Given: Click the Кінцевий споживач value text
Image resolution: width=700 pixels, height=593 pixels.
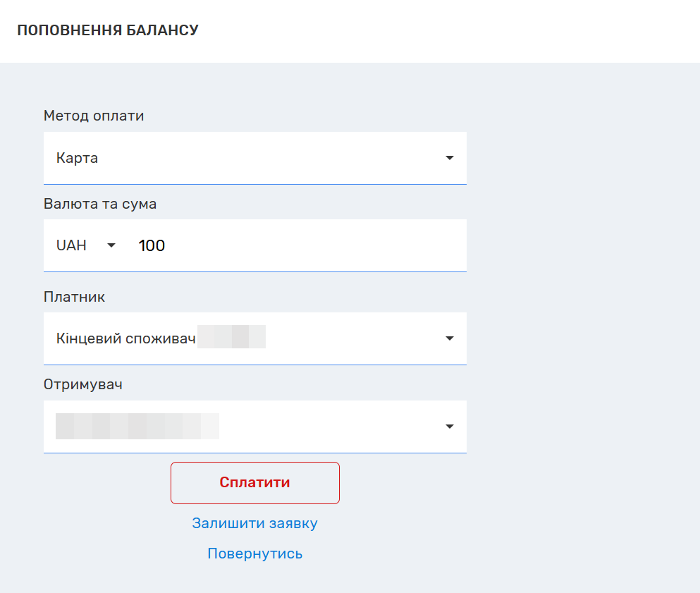Looking at the screenshot, I should 126,338.
